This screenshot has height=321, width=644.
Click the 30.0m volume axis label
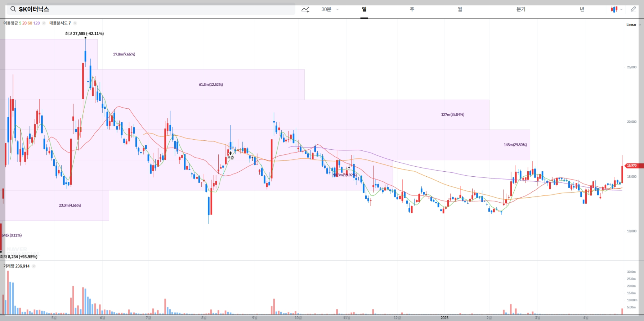[x=631, y=272]
